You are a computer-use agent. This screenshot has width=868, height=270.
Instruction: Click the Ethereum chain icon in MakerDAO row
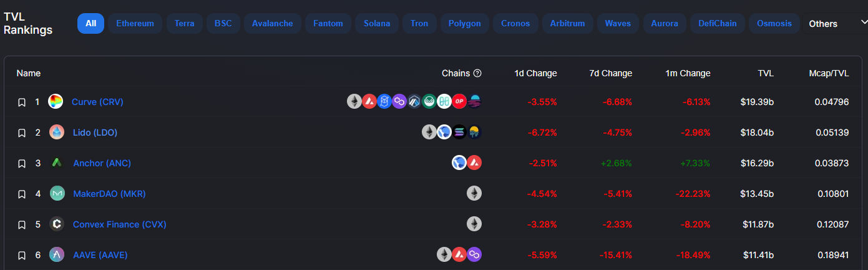(474, 193)
